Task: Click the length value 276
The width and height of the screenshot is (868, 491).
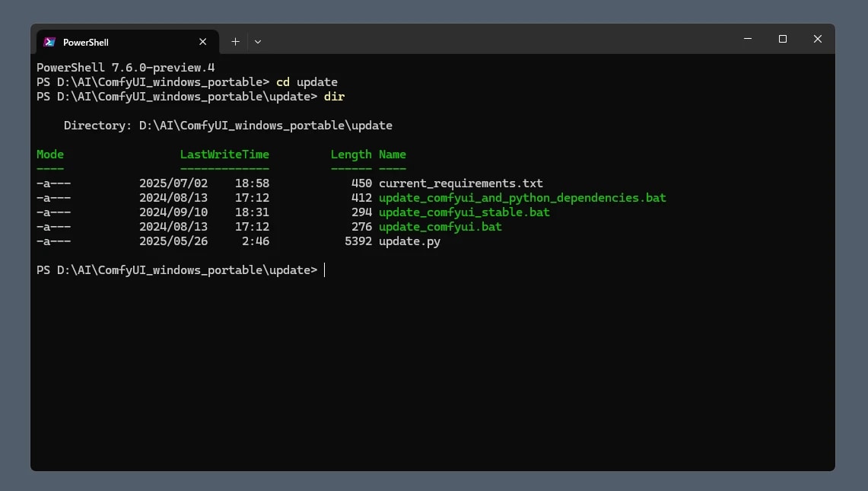Action: point(361,227)
